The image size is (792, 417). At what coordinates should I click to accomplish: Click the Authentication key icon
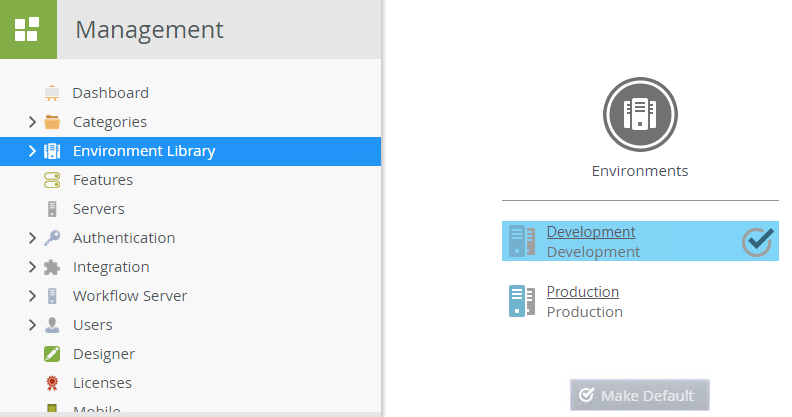pos(52,238)
